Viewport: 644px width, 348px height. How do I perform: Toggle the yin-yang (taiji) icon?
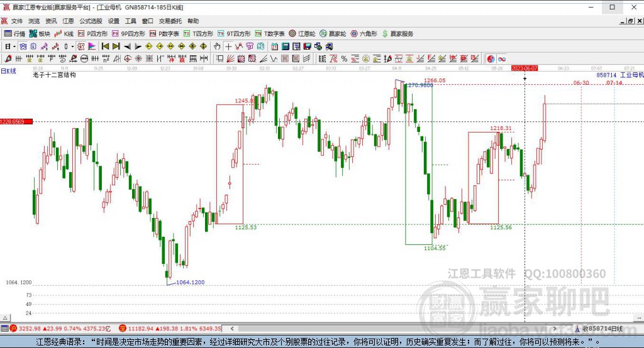491,58
